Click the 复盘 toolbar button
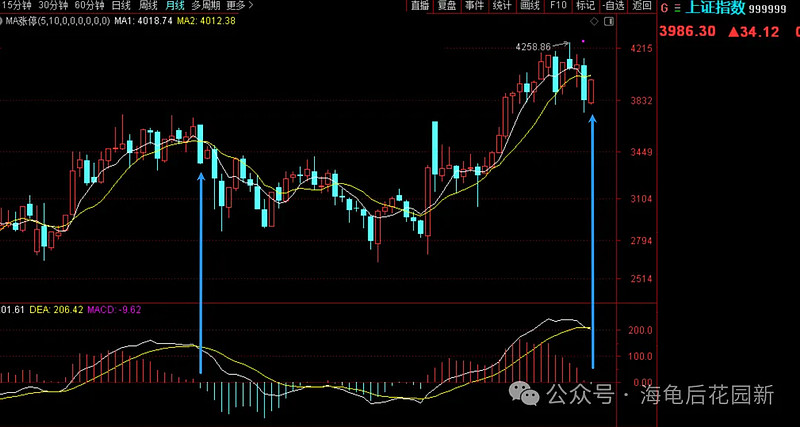Image resolution: width=800 pixels, height=427 pixels. (448, 6)
